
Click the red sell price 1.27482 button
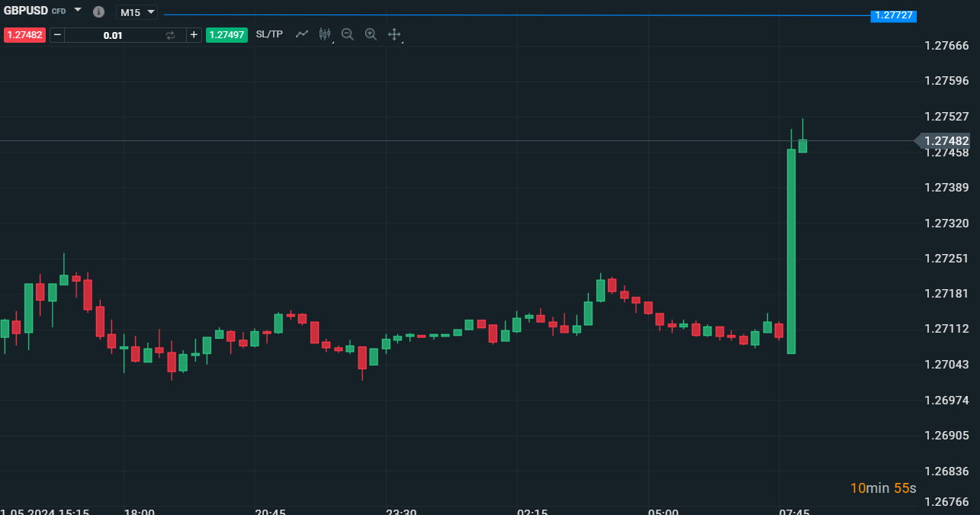pos(25,35)
